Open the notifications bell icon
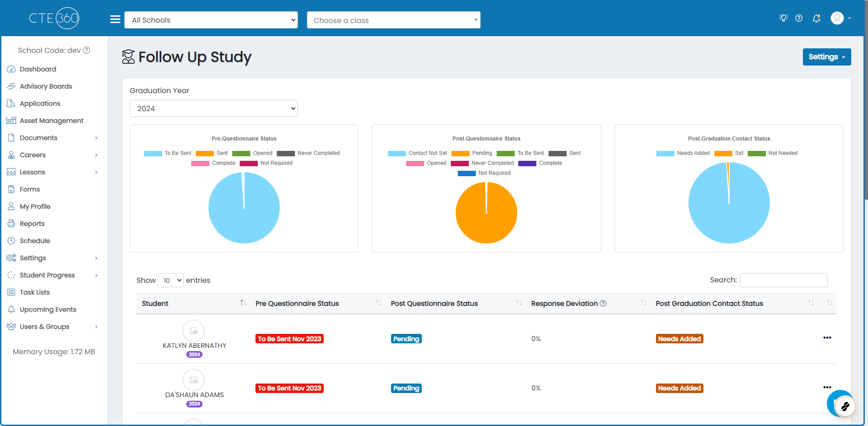 click(x=816, y=18)
